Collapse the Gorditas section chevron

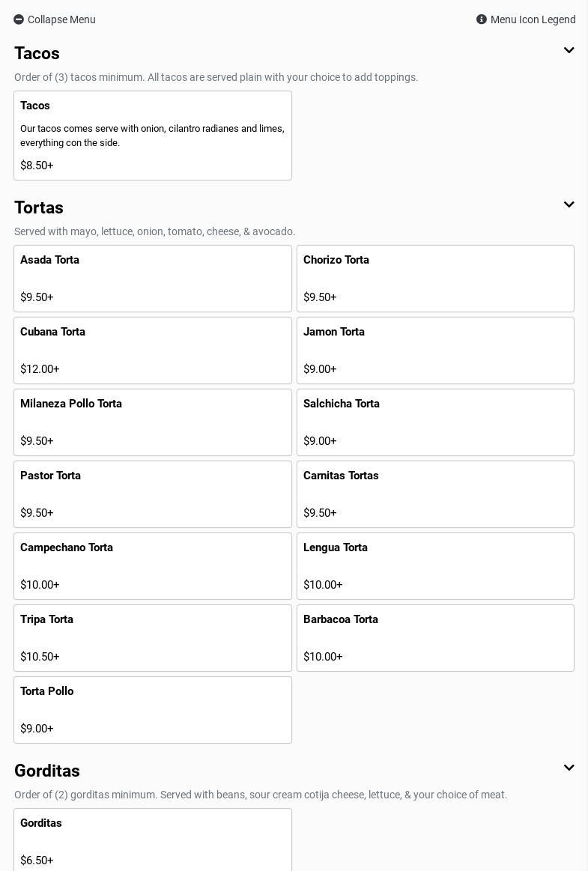(x=569, y=768)
